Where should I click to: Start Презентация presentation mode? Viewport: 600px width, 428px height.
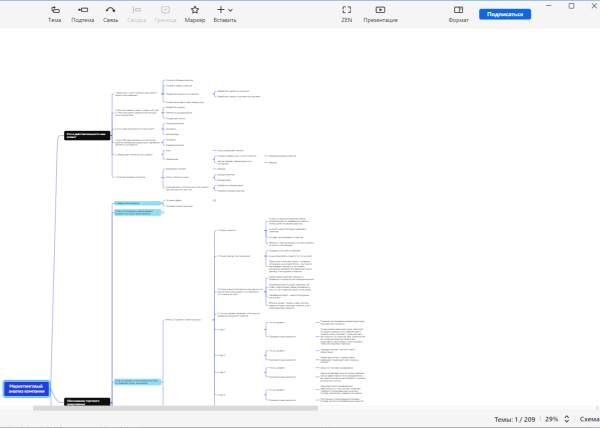[379, 13]
